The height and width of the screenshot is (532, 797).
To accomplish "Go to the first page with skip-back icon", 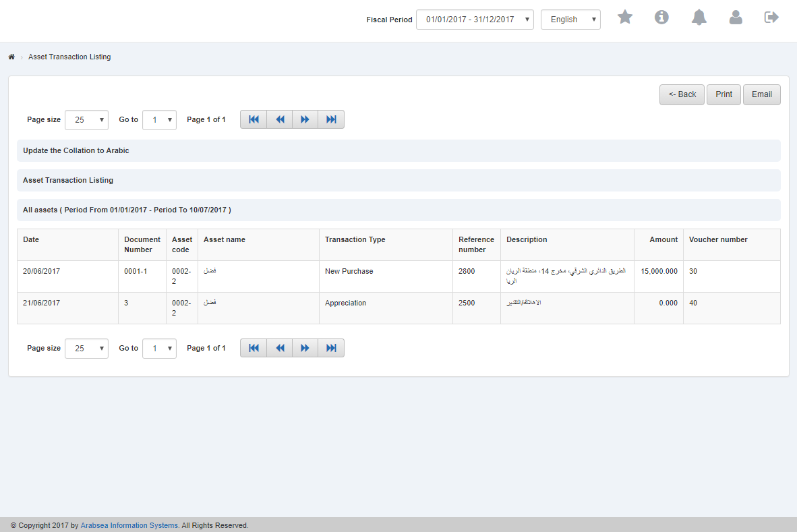I will click(253, 119).
